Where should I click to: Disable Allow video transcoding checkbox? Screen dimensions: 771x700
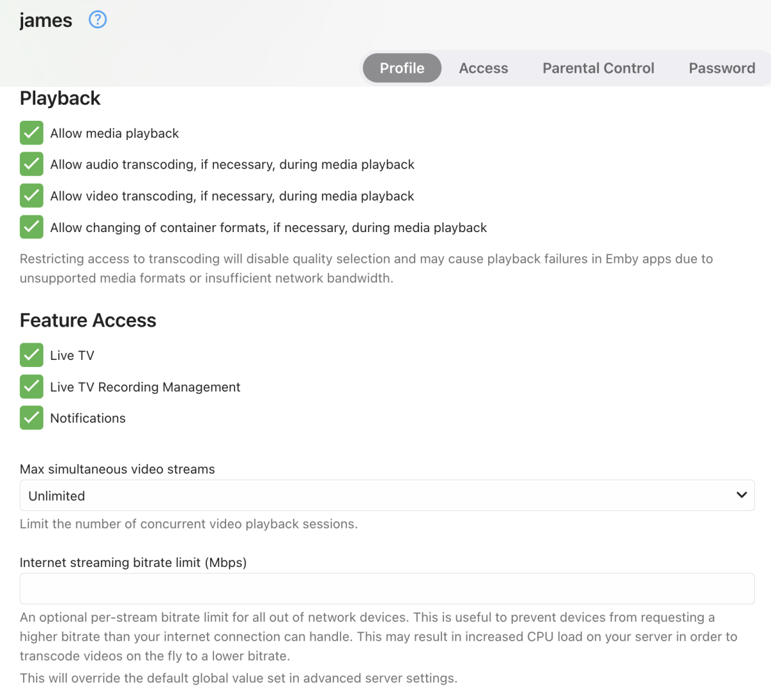[x=31, y=196]
